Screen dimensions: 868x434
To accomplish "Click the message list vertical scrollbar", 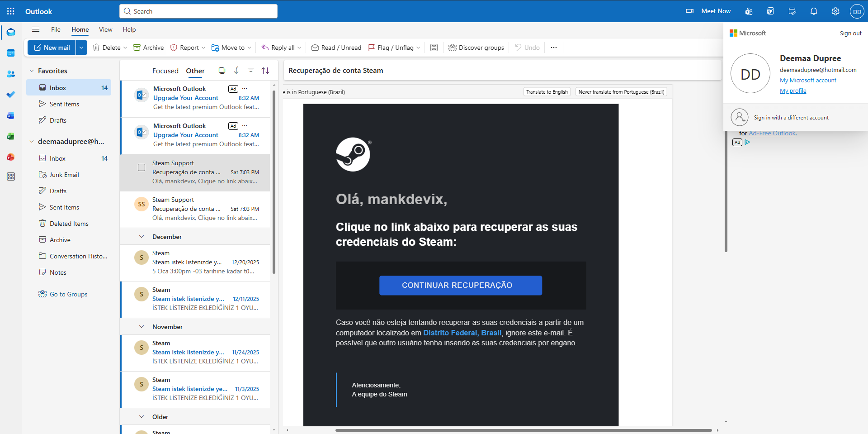I will (x=274, y=181).
